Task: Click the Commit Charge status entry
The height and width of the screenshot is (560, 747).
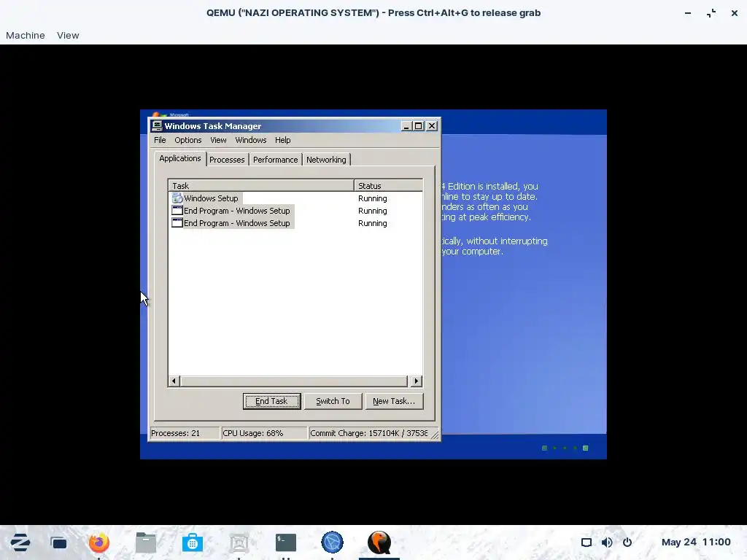Action: (368, 433)
